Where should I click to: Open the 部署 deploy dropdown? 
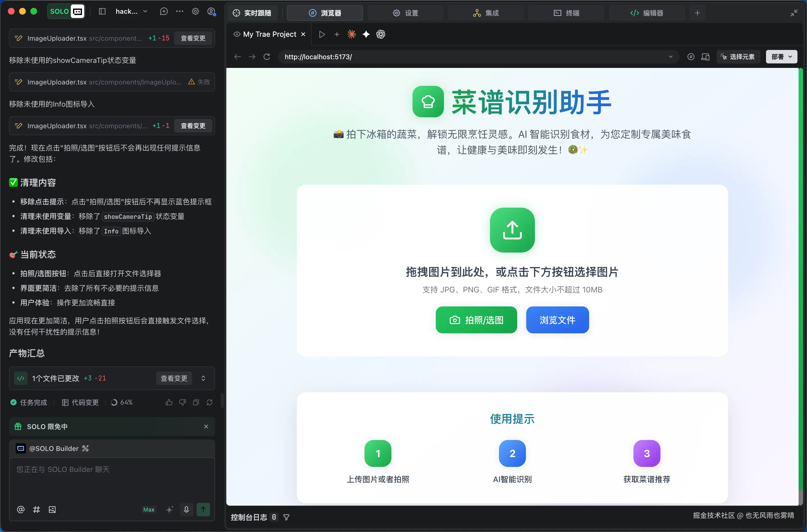tap(781, 57)
